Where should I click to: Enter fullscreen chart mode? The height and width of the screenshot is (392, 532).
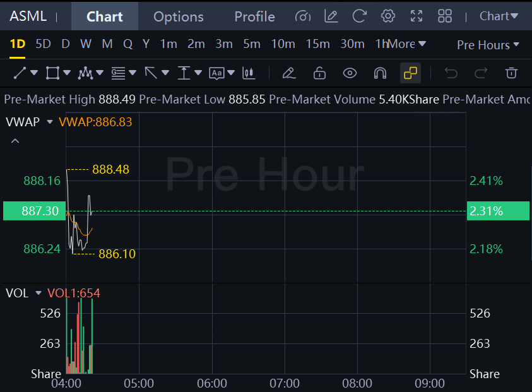coord(417,16)
